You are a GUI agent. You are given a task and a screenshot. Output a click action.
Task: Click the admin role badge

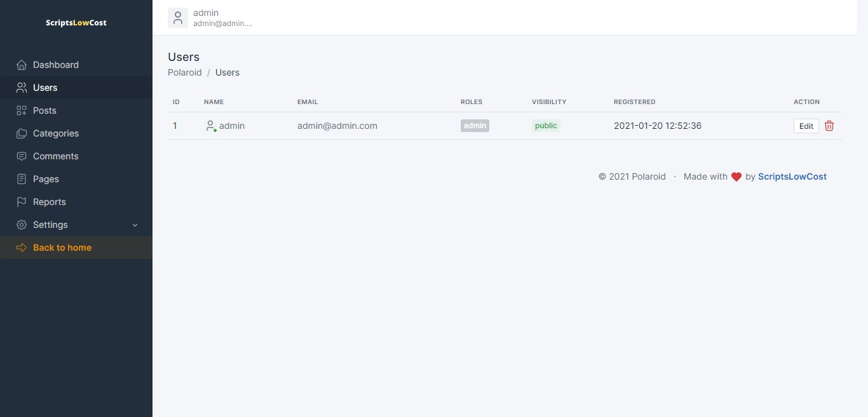[x=475, y=126]
